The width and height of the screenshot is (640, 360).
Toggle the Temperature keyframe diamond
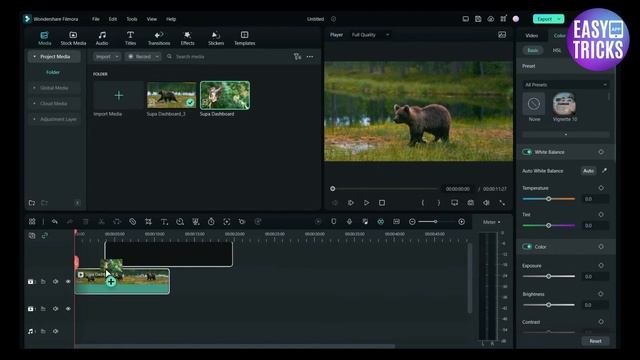point(601,188)
